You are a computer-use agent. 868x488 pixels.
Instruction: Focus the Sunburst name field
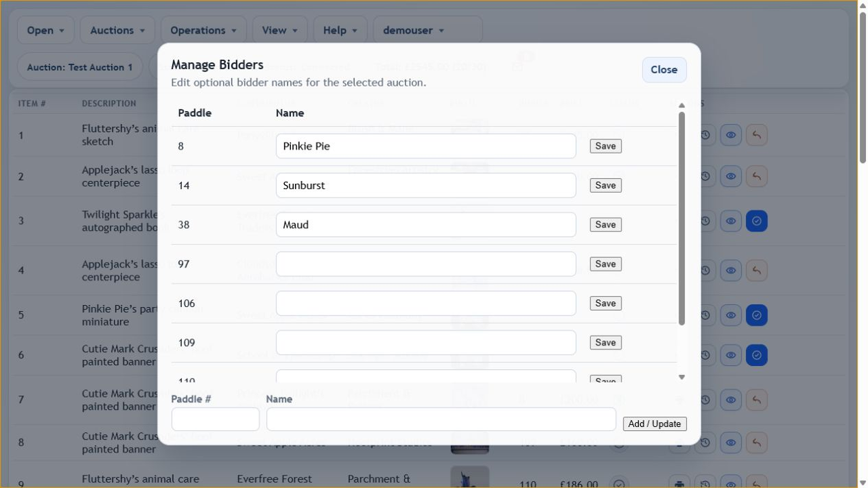point(426,186)
